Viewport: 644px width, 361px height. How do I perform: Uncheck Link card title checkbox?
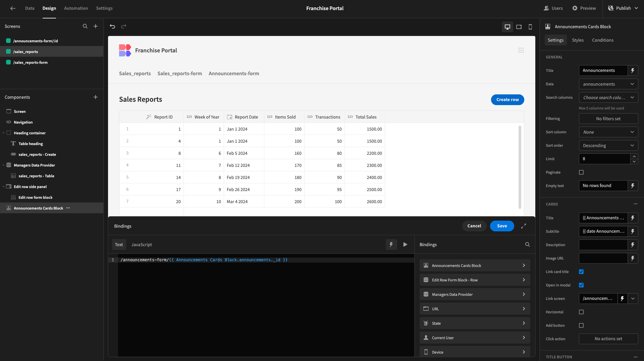[581, 272]
